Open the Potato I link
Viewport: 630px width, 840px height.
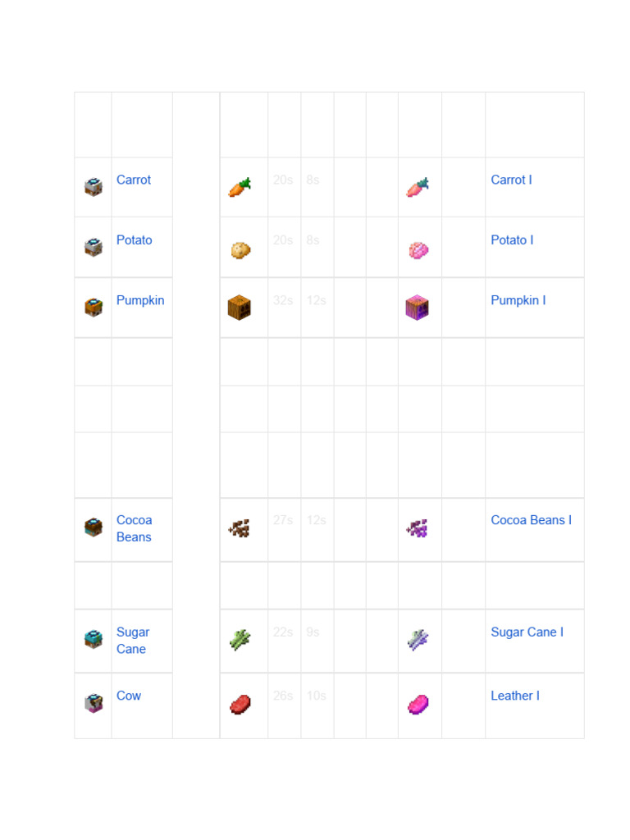(512, 240)
